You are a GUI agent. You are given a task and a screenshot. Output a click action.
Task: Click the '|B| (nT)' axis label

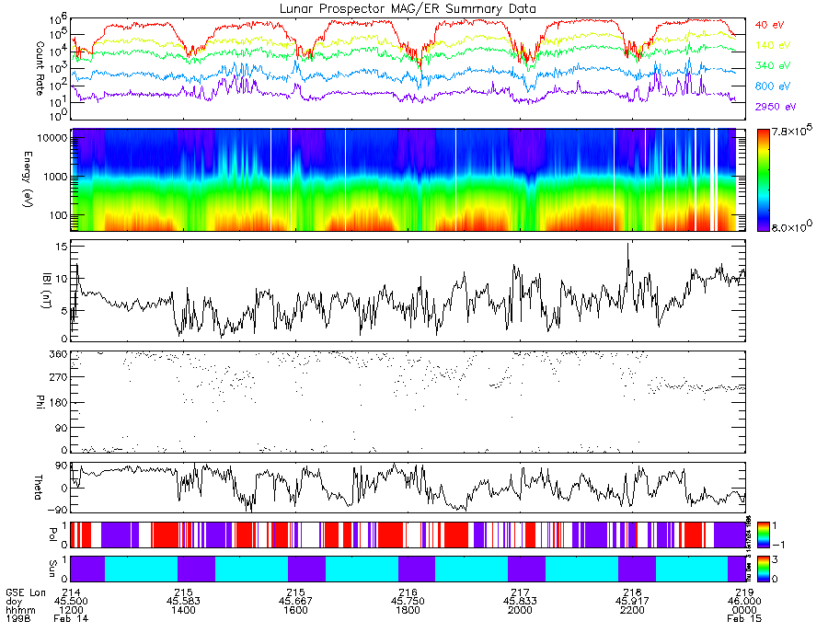point(46,291)
